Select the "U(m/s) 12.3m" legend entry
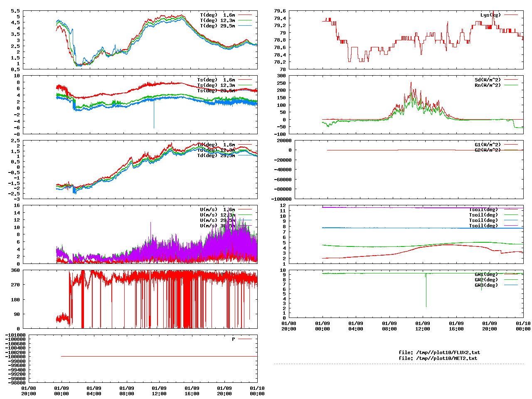Screen dimensions: 532x399 tap(217, 215)
